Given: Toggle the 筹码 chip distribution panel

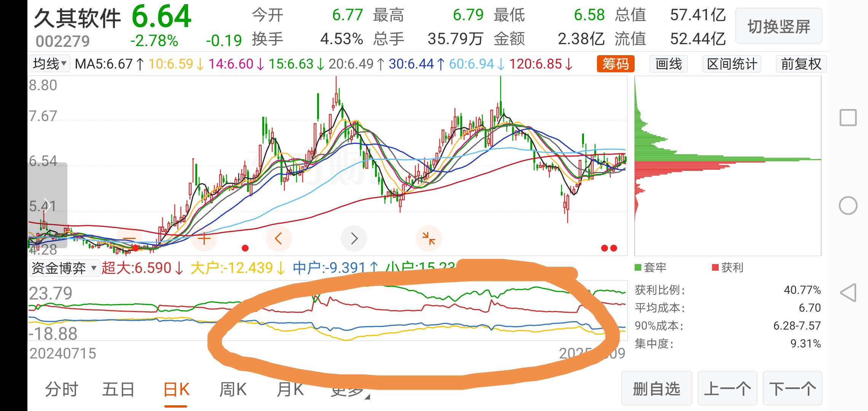Looking at the screenshot, I should click(x=616, y=64).
